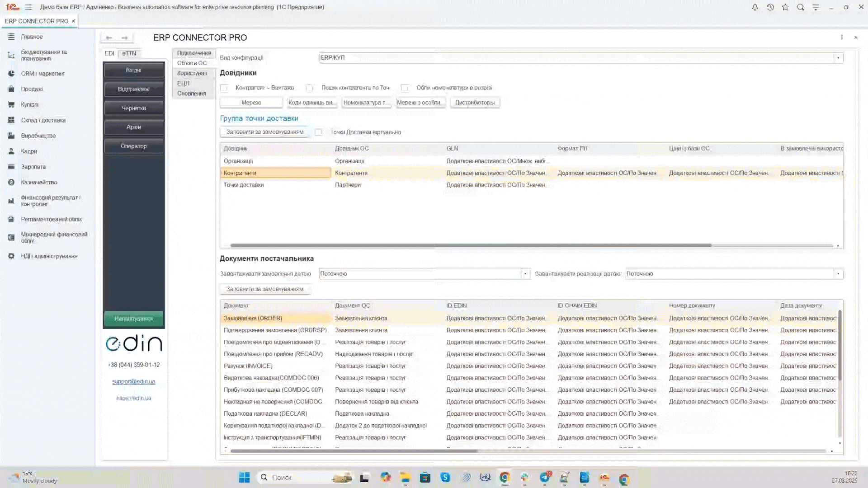Open the history clock icon
Screen dimensions: 868x488
click(770, 7)
